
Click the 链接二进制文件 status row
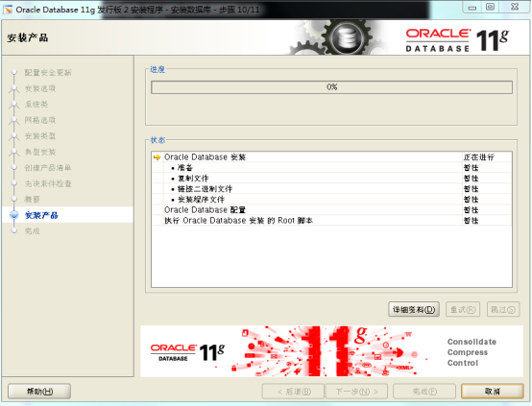point(331,188)
